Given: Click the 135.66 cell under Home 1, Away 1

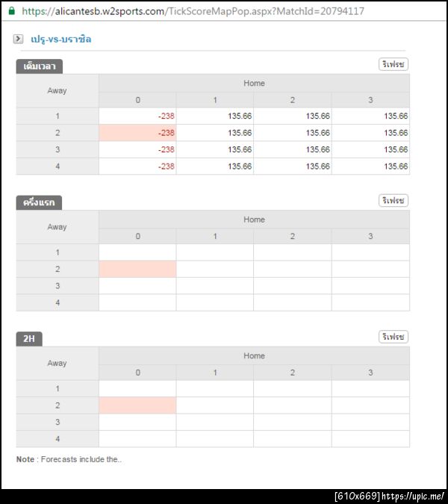Looking at the screenshot, I should coord(215,116).
